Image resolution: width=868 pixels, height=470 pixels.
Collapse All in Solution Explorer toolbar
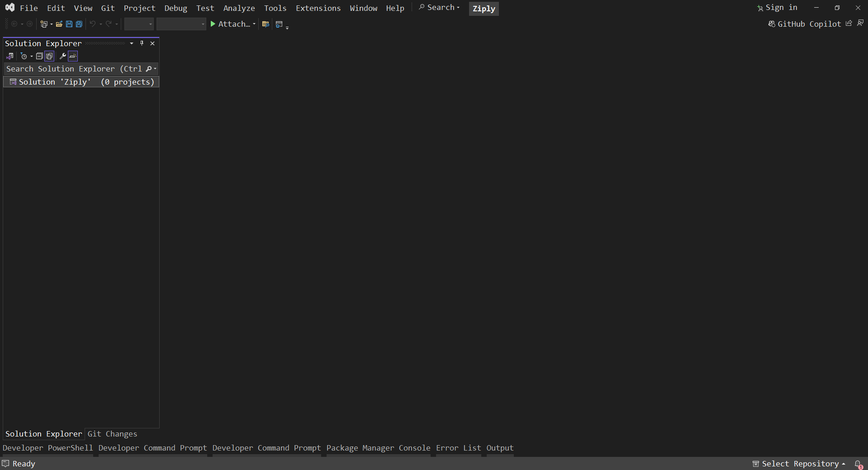click(39, 56)
